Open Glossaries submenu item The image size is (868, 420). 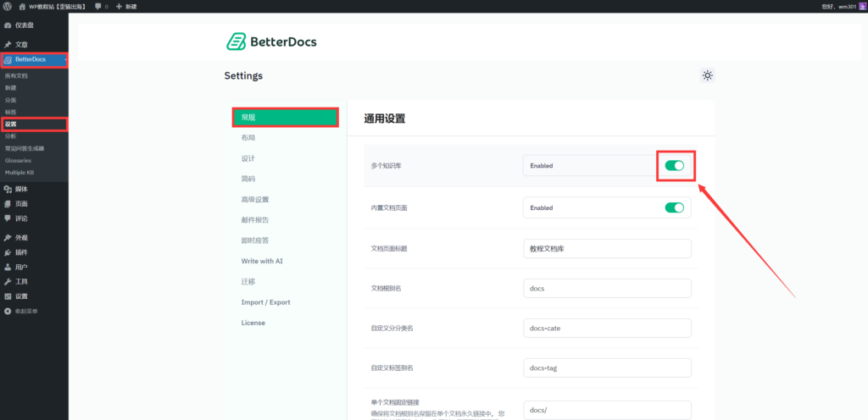tap(18, 160)
